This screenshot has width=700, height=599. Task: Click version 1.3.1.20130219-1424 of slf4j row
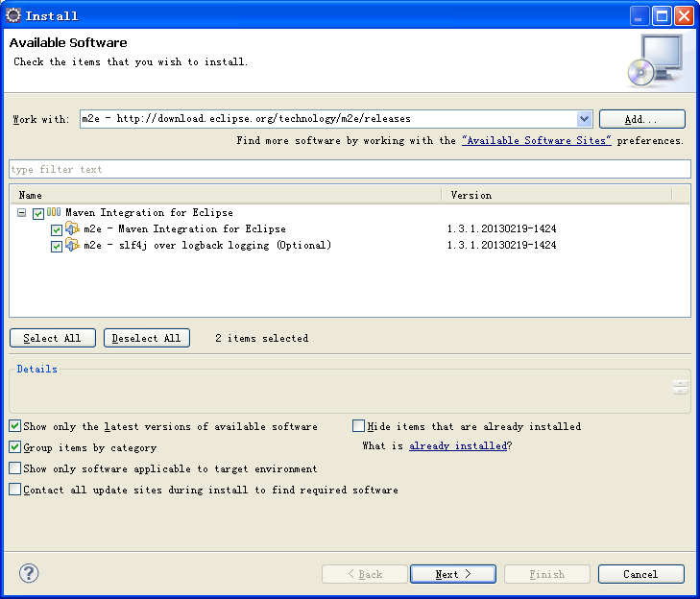[502, 245]
